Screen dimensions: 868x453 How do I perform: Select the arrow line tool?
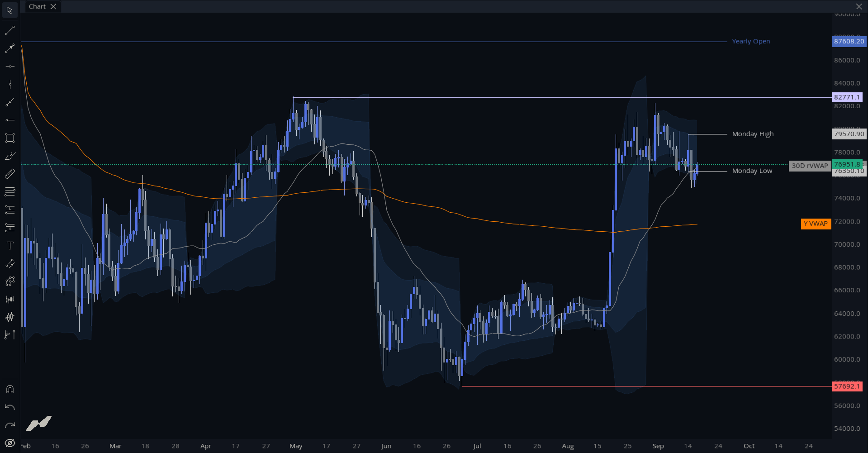pyautogui.click(x=9, y=48)
